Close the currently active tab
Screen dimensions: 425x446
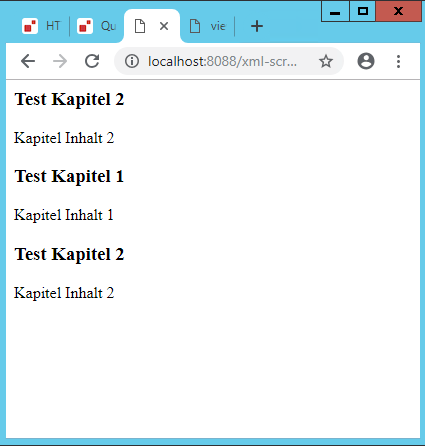click(164, 26)
